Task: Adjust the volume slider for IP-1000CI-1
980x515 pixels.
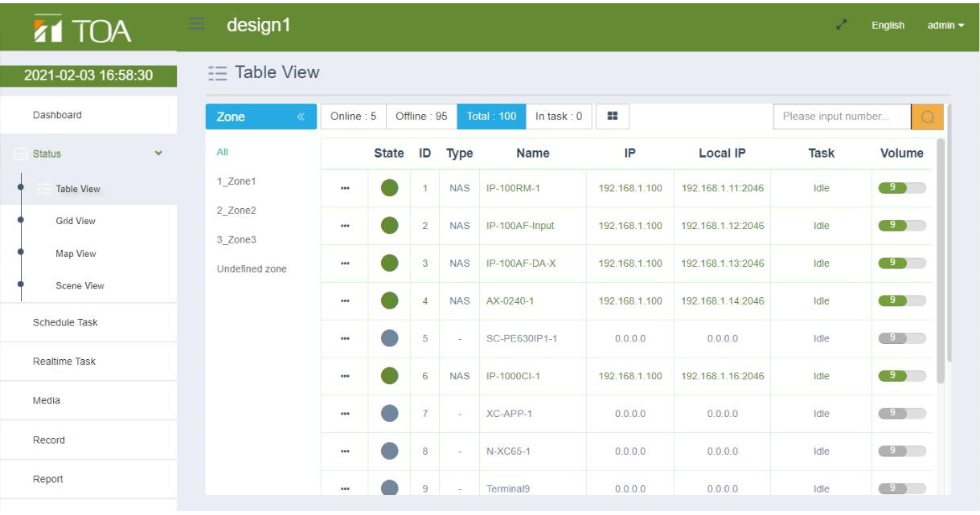Action: coord(902,376)
